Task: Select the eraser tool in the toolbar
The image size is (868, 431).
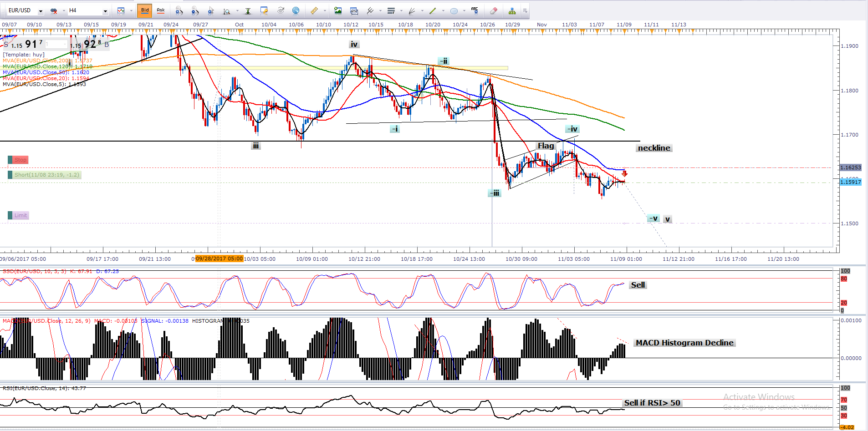Action: pyautogui.click(x=493, y=10)
